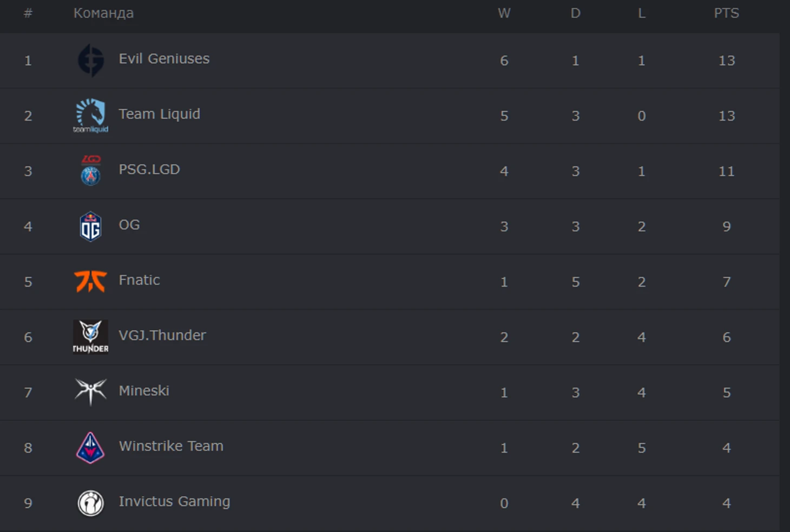Click the Fnatic team name
The image size is (790, 532).
(x=139, y=280)
